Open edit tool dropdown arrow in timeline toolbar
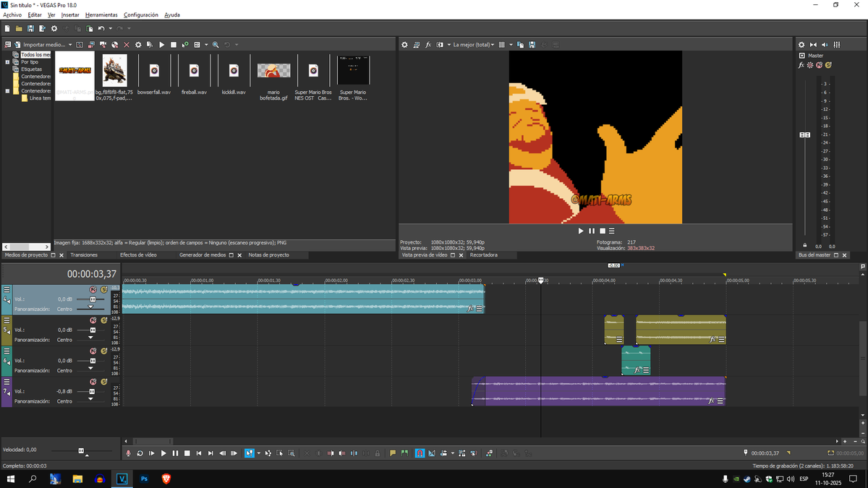Screen dimensions: 868x488 (258, 453)
